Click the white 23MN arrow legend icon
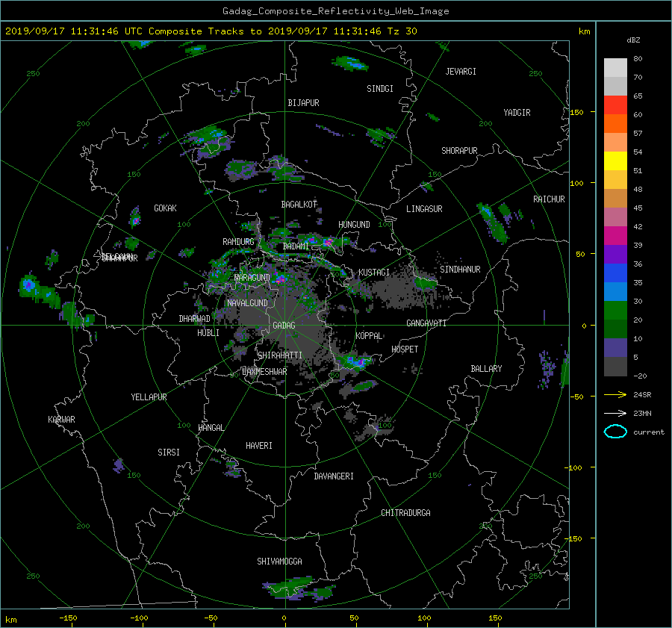Viewport: 672px width, 628px height. click(x=615, y=413)
